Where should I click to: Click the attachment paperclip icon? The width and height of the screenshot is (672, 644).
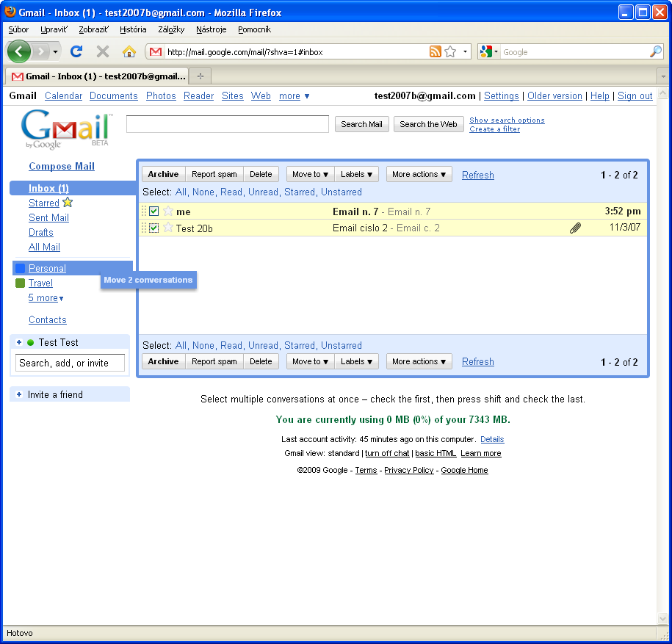tap(575, 228)
